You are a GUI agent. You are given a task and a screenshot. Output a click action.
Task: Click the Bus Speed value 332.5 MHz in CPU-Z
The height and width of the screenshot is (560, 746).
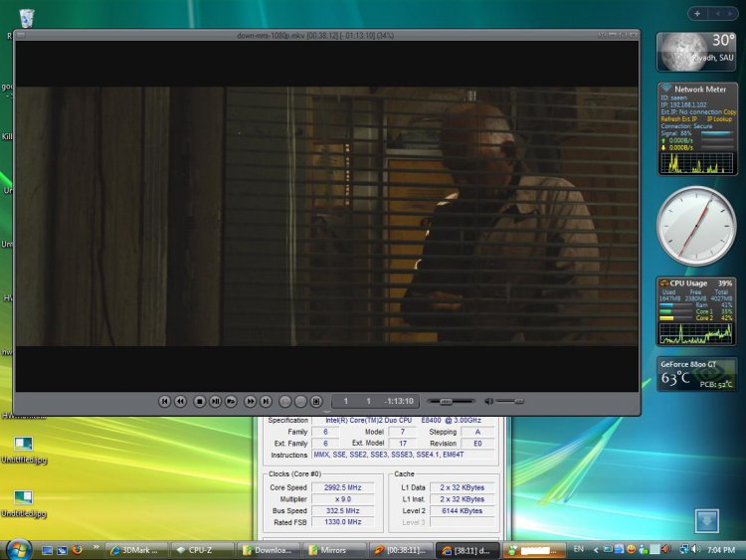(x=342, y=510)
